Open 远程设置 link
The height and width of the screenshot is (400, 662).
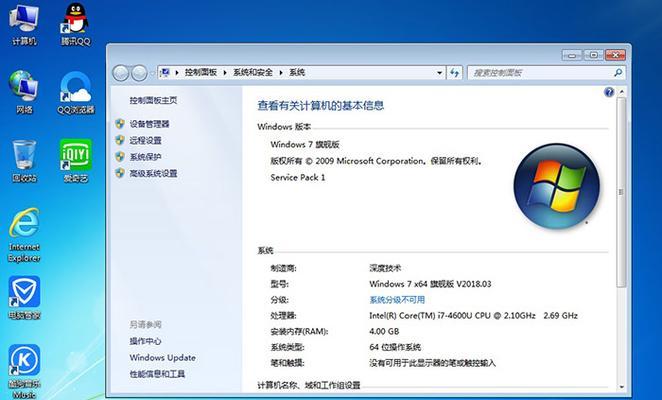tap(146, 140)
